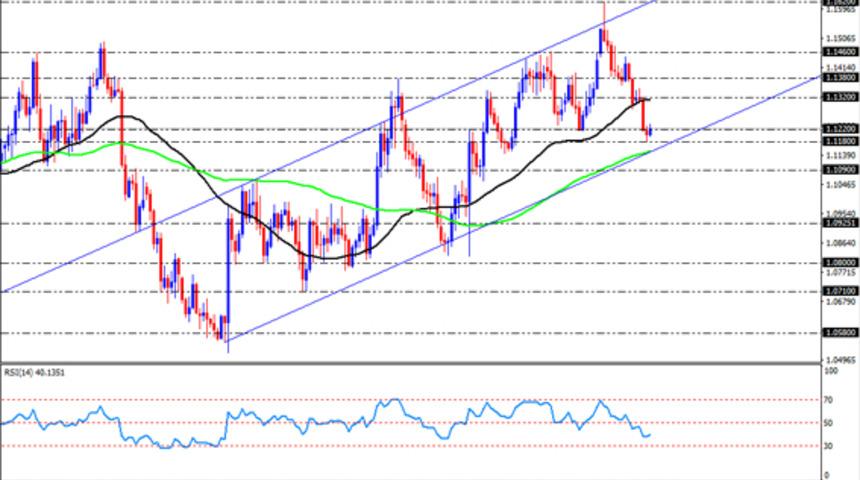The width and height of the screenshot is (860, 480).
Task: Click the 1.04965 axis price label
Action: click(841, 360)
